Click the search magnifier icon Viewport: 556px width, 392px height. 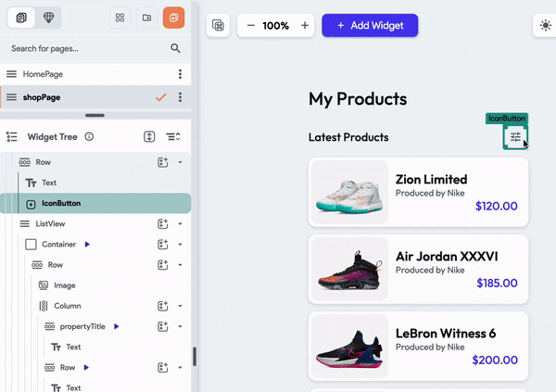coord(175,48)
